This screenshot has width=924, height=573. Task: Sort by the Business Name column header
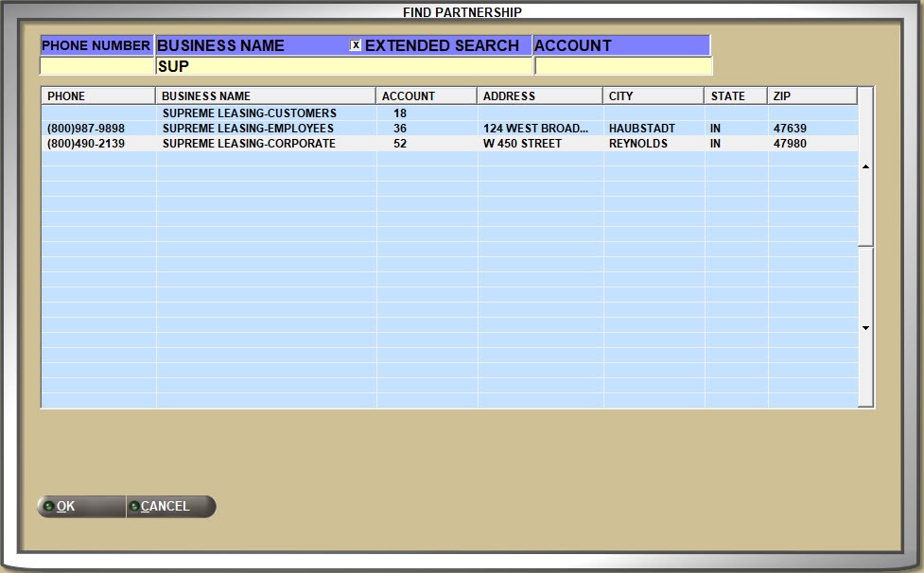pos(266,95)
